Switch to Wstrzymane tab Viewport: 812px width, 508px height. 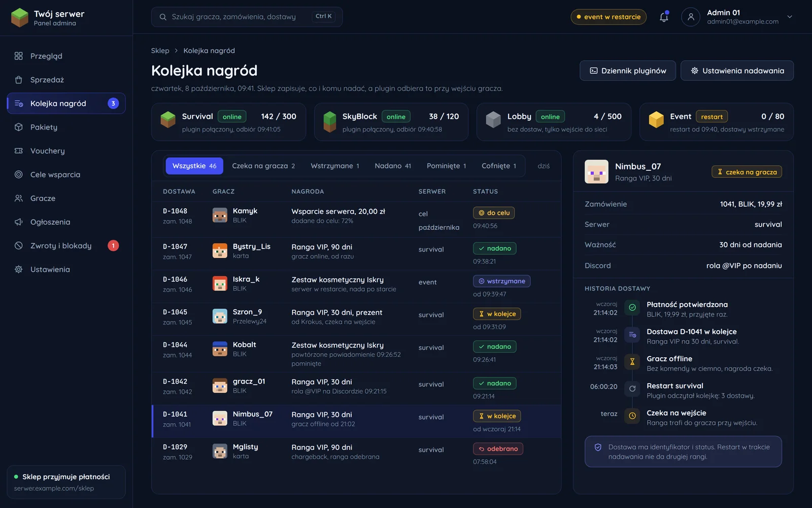click(335, 166)
